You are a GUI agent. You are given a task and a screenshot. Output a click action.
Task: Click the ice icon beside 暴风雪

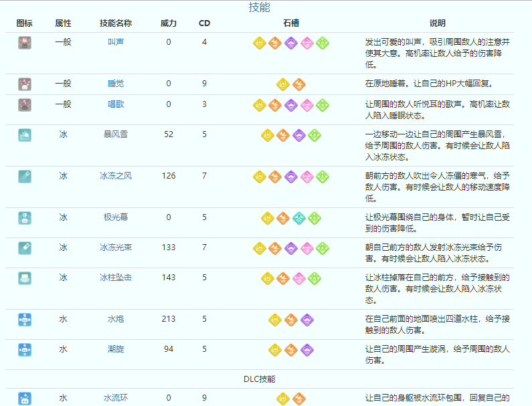pyautogui.click(x=25, y=134)
